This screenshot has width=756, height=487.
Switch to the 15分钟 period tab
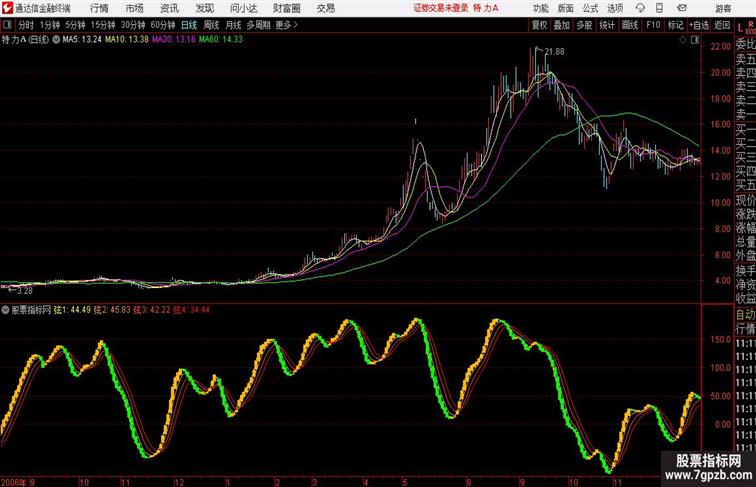pos(103,25)
